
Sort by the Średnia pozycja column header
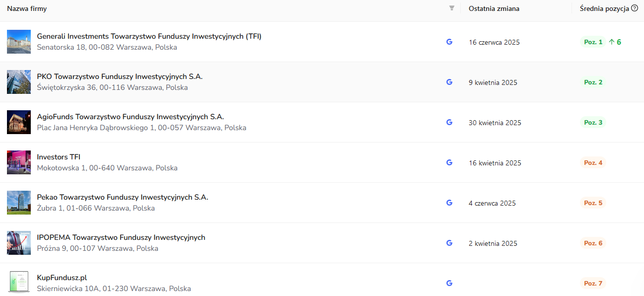(604, 8)
